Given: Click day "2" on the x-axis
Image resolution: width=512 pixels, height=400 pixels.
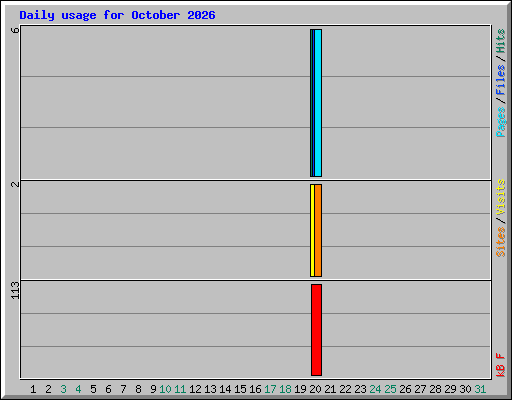Looking at the screenshot, I should (x=48, y=389).
